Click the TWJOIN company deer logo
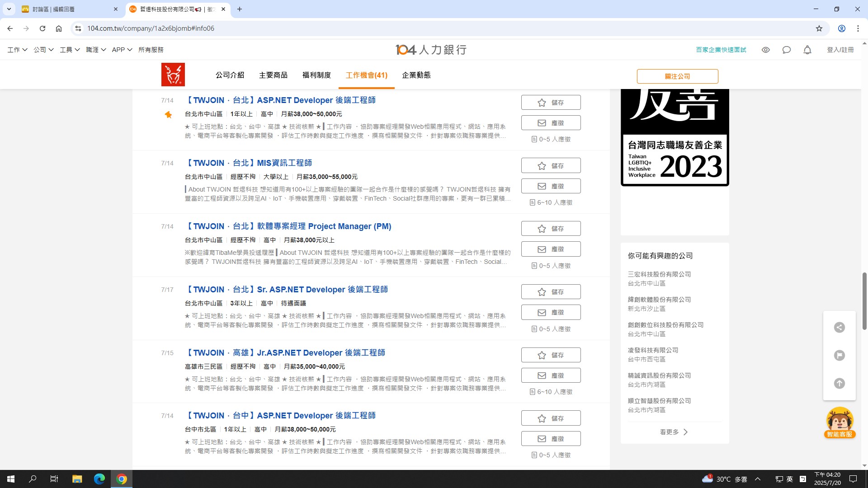The image size is (868, 488). point(173,74)
